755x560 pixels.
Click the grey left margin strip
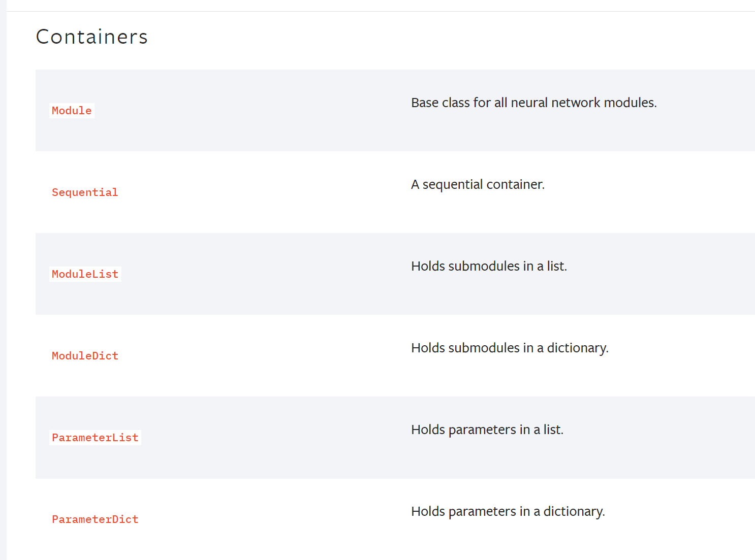point(3,280)
